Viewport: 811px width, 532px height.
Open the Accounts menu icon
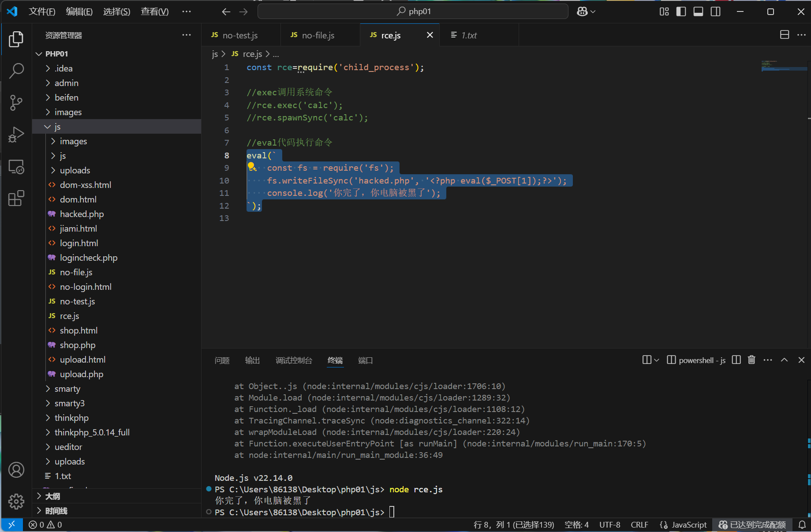(x=16, y=470)
